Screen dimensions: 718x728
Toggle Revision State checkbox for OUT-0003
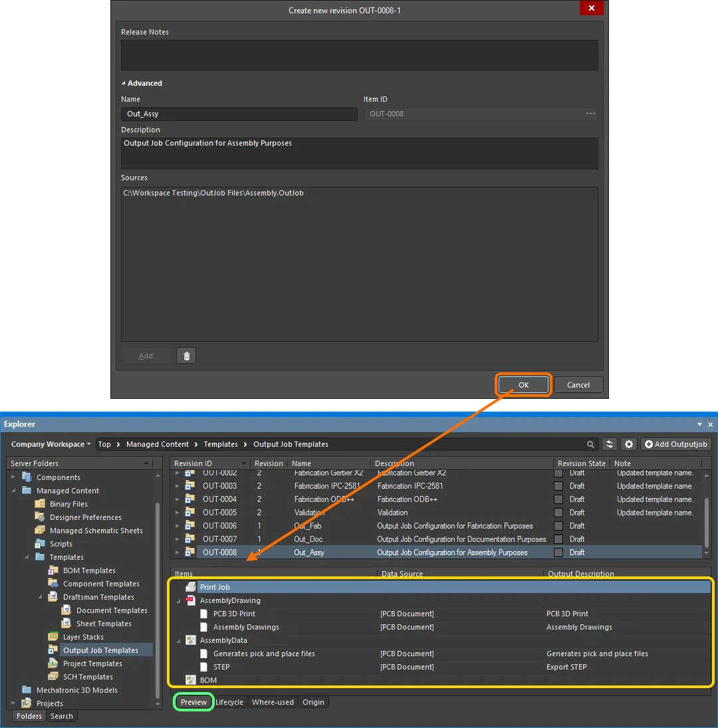tap(558, 485)
